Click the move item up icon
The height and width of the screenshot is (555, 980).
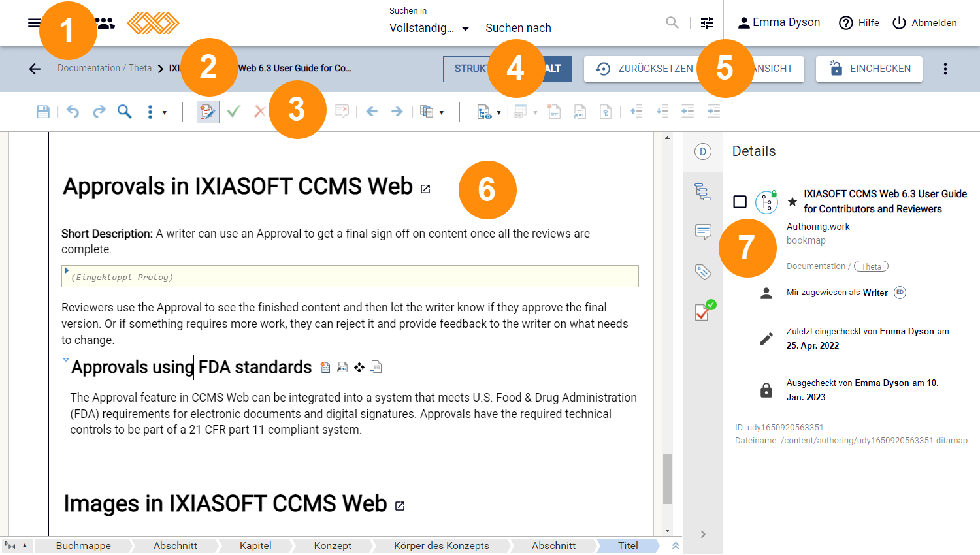click(x=636, y=112)
